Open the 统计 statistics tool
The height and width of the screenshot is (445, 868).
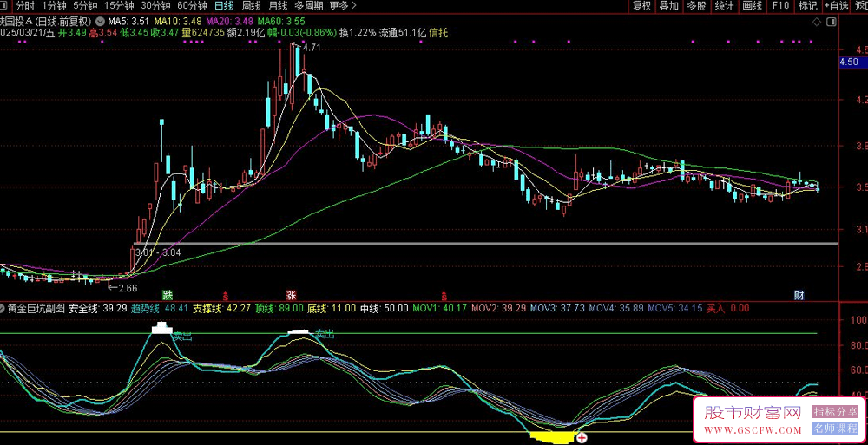[x=724, y=6]
